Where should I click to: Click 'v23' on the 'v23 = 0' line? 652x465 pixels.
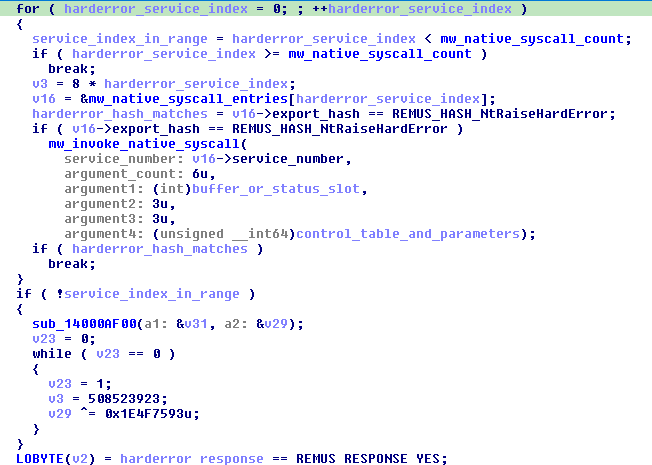coord(44,339)
